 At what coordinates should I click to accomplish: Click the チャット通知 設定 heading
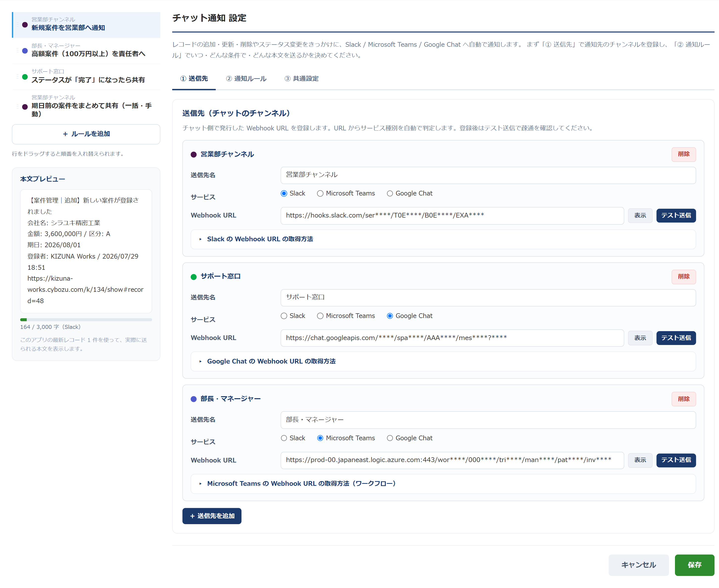(209, 18)
